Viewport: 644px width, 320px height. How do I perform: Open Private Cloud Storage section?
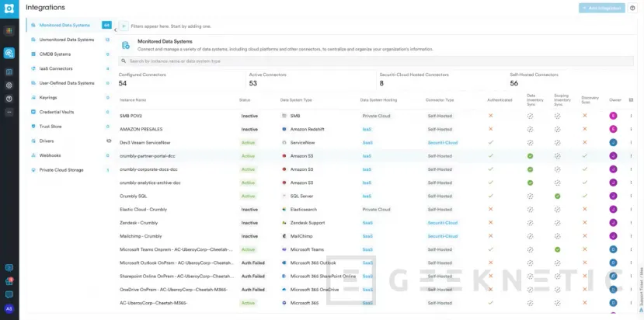point(61,170)
